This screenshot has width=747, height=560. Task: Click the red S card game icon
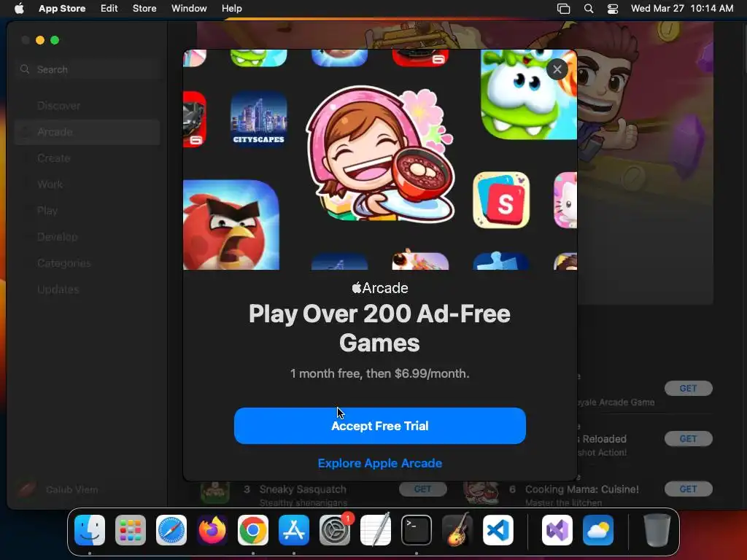point(501,200)
